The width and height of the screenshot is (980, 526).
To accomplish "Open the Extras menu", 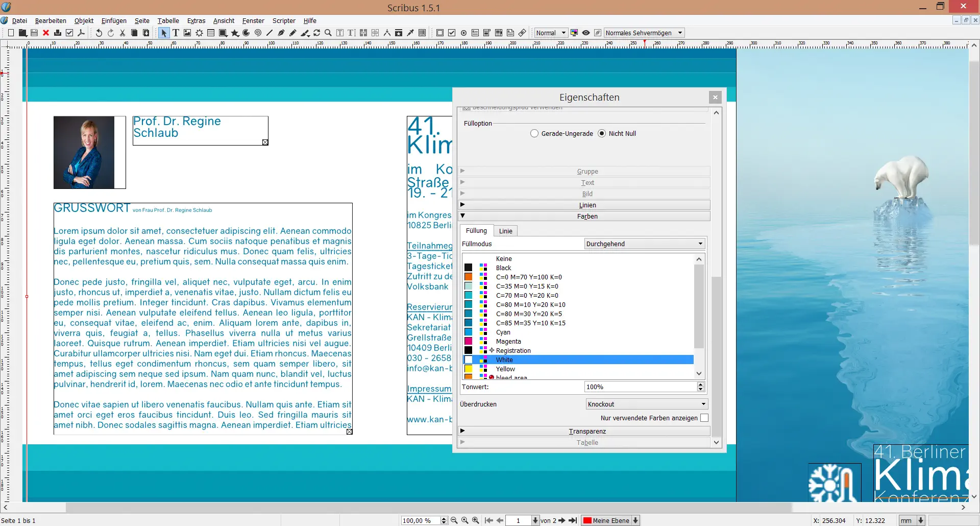I will (x=196, y=21).
